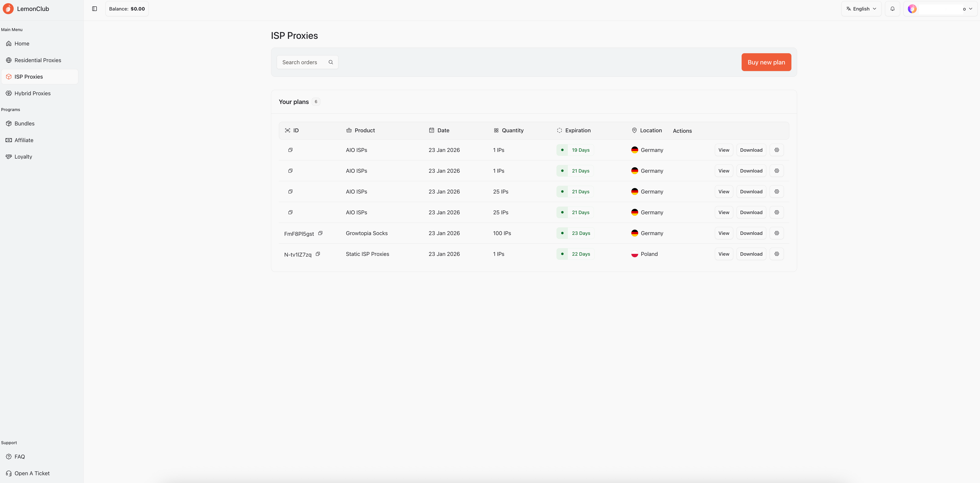
Task: Open Residential Proxies page
Action: click(x=40, y=60)
